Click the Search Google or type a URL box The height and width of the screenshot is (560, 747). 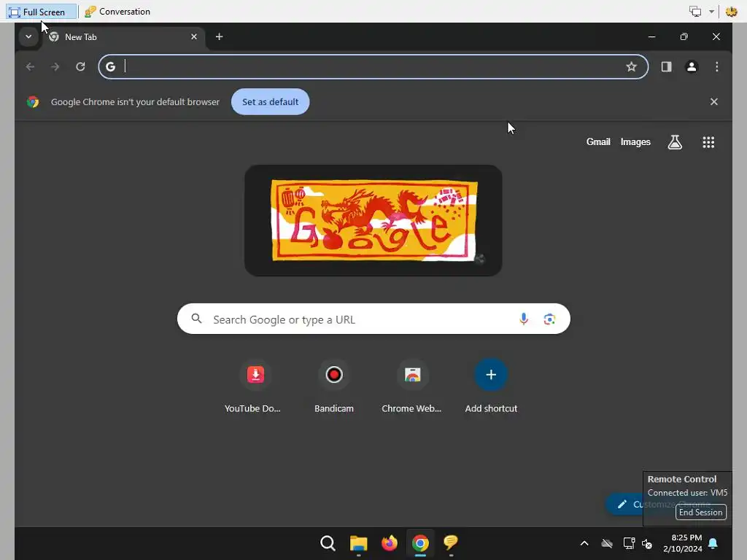point(373,319)
